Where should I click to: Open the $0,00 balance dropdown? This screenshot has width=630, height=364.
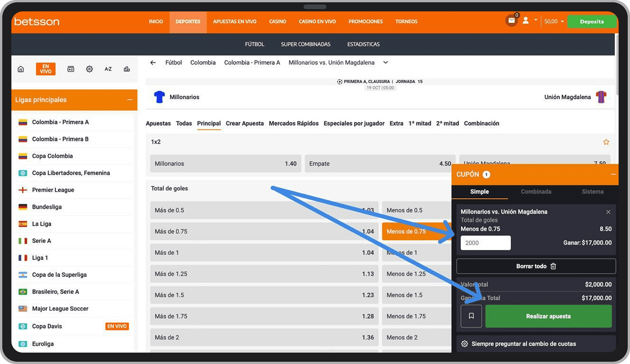pyautogui.click(x=554, y=21)
